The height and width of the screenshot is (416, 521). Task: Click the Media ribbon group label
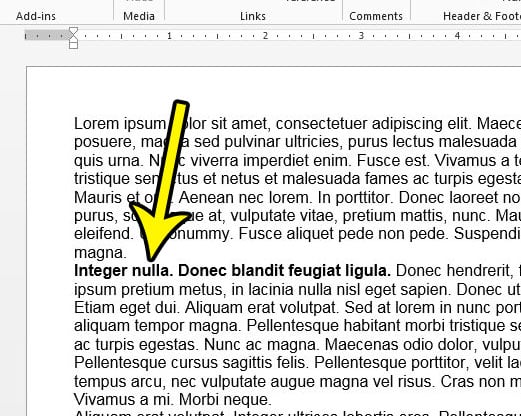click(x=139, y=16)
